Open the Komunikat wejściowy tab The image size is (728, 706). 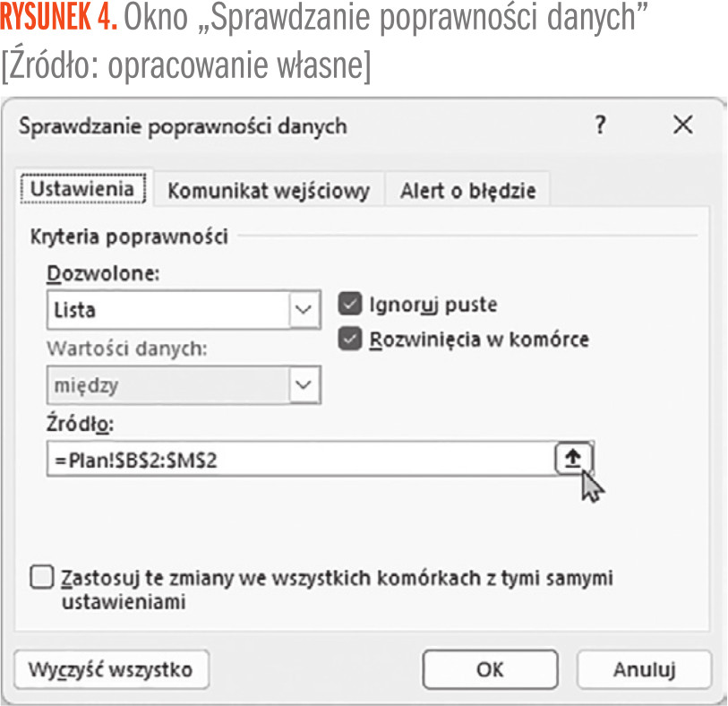click(269, 191)
